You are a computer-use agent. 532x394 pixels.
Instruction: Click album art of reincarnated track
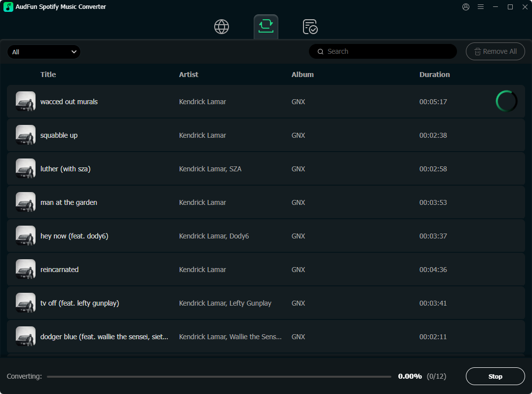26,269
